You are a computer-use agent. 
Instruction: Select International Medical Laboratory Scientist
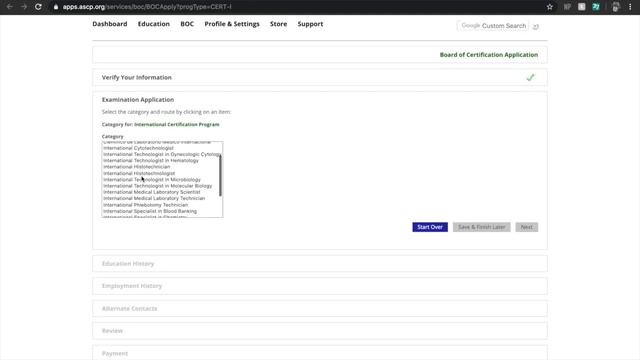152,192
